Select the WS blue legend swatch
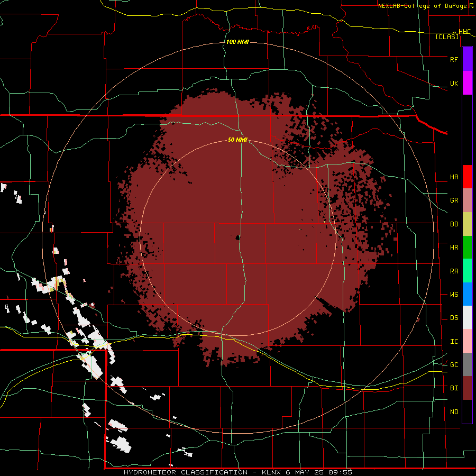The image size is (476, 476). 467,294
